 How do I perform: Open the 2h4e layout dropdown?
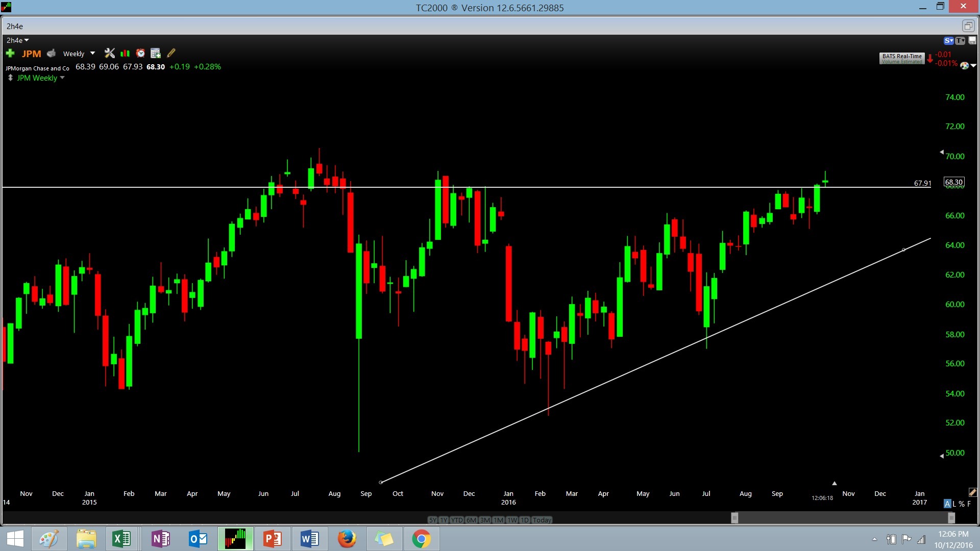coord(18,40)
